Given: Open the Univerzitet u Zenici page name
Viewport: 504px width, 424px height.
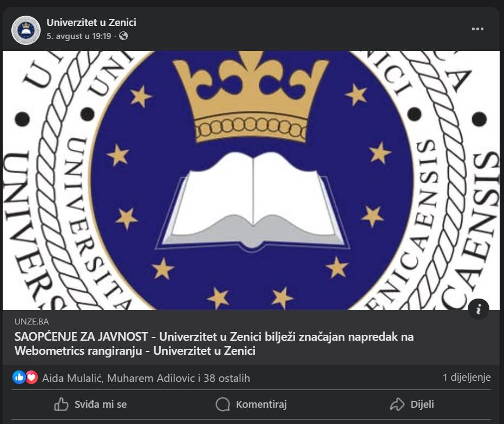Looking at the screenshot, I should tap(91, 23).
